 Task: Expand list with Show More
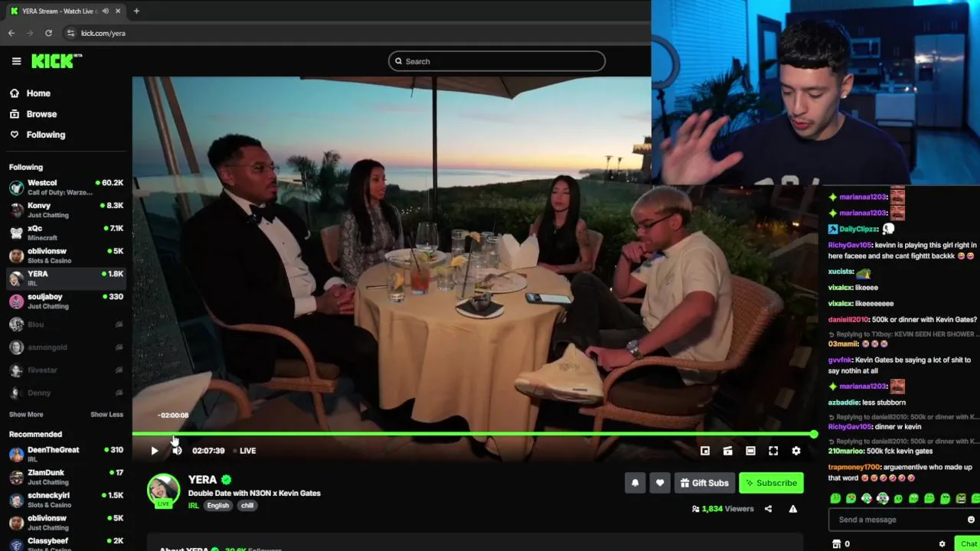(26, 415)
